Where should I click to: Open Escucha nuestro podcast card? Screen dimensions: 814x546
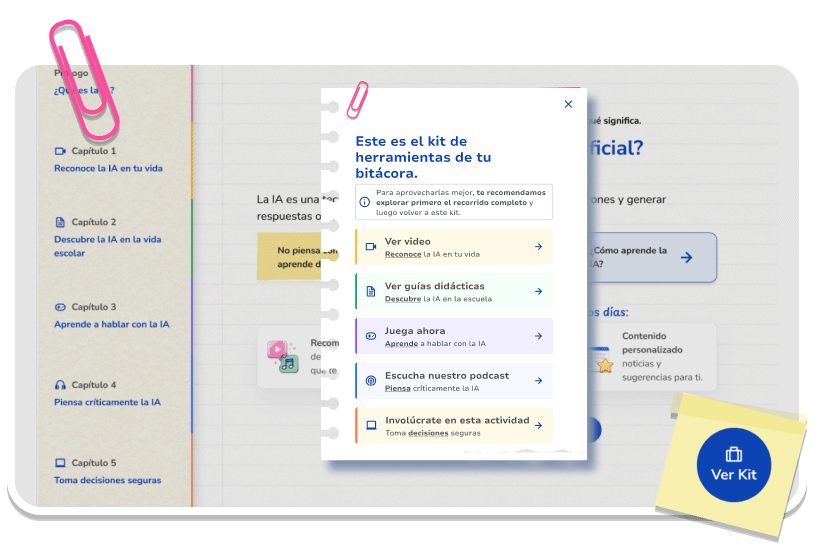pos(454,380)
